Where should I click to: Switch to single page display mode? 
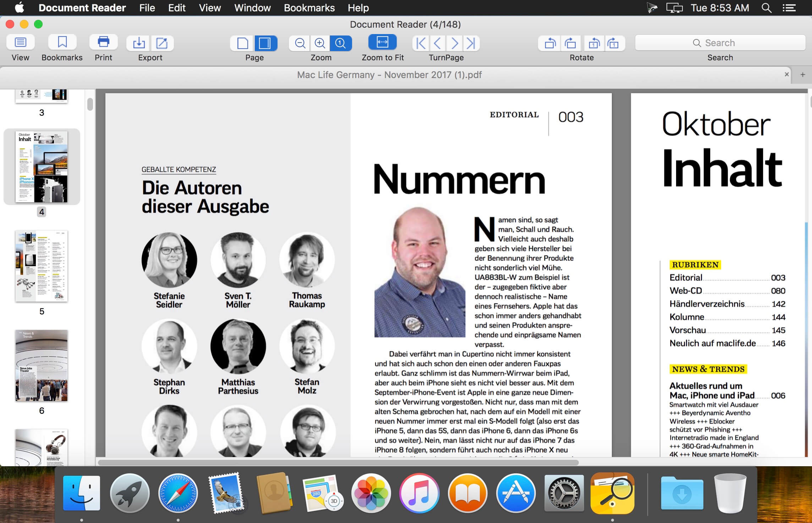242,43
